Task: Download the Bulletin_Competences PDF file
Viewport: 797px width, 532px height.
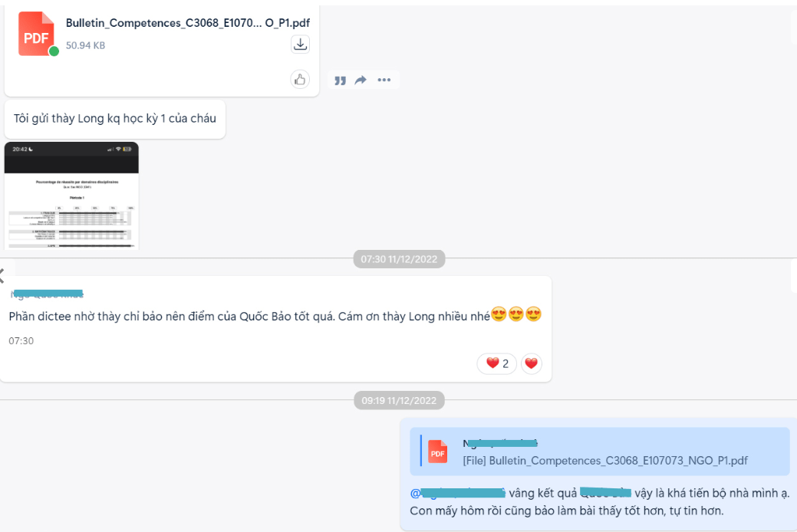Action: click(x=301, y=44)
